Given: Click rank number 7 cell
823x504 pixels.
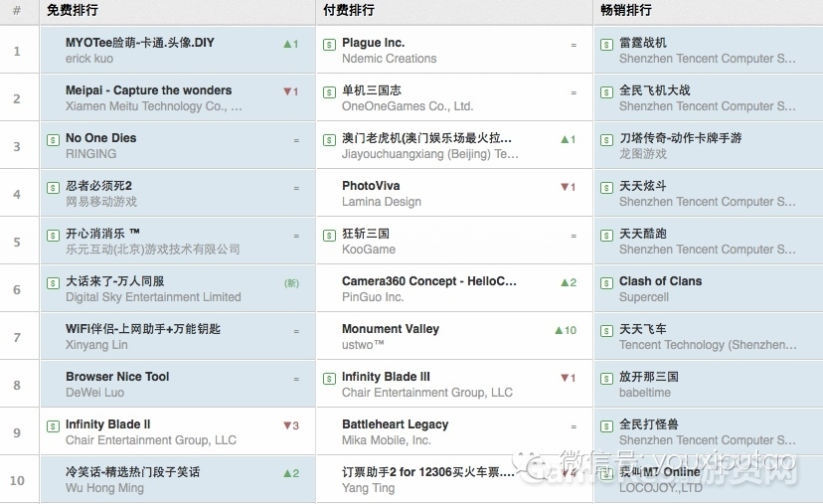Looking at the screenshot, I should [x=19, y=336].
